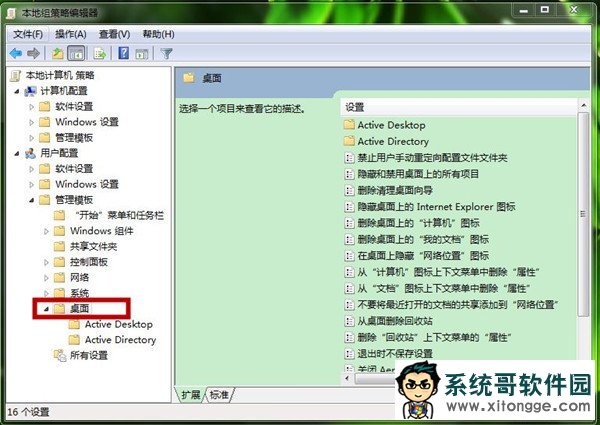600x425 pixels.
Task: Select the 扩展 tab at bottom
Action: coord(191,394)
